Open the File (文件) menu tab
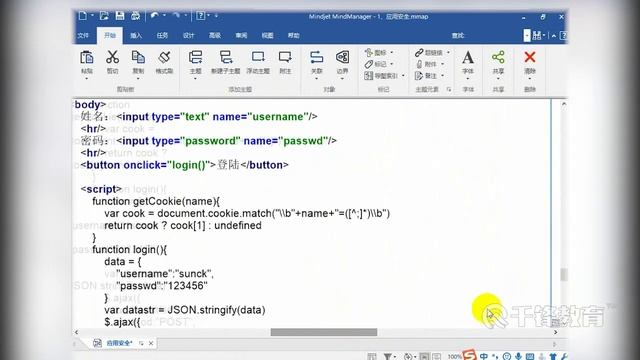 83,36
